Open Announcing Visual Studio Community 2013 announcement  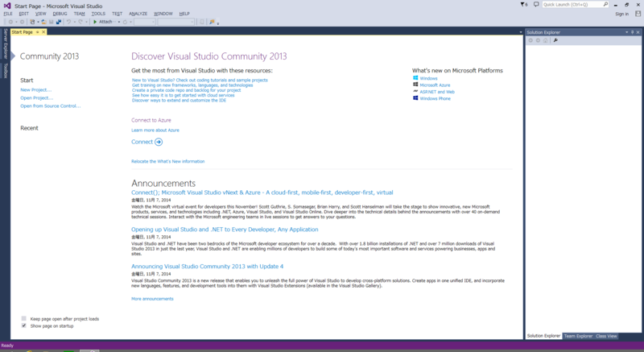point(208,266)
